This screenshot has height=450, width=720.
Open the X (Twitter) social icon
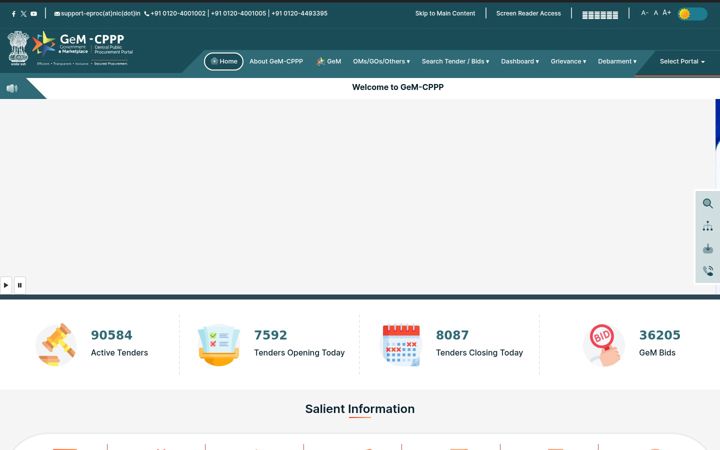point(23,14)
